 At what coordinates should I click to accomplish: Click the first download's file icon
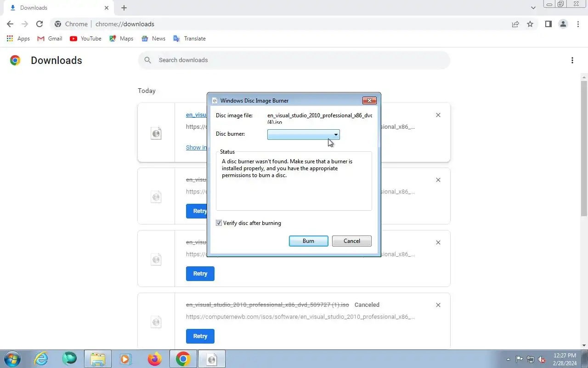(156, 133)
